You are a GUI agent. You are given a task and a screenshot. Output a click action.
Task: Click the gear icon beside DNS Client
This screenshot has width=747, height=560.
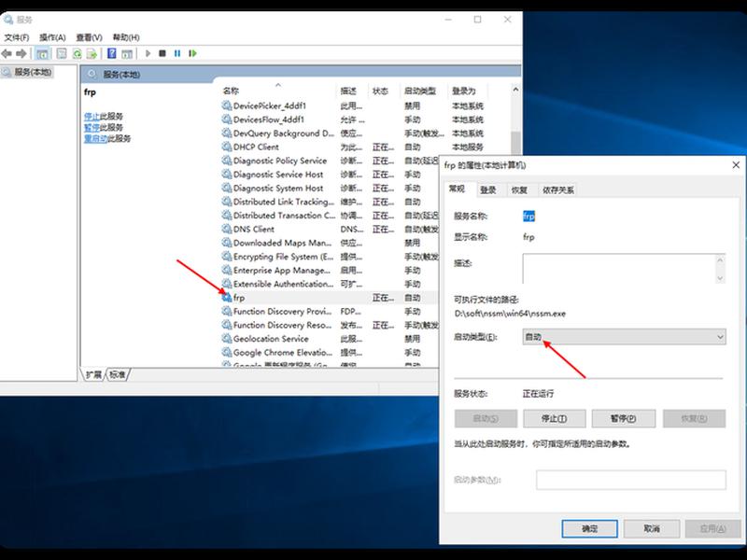click(x=227, y=229)
